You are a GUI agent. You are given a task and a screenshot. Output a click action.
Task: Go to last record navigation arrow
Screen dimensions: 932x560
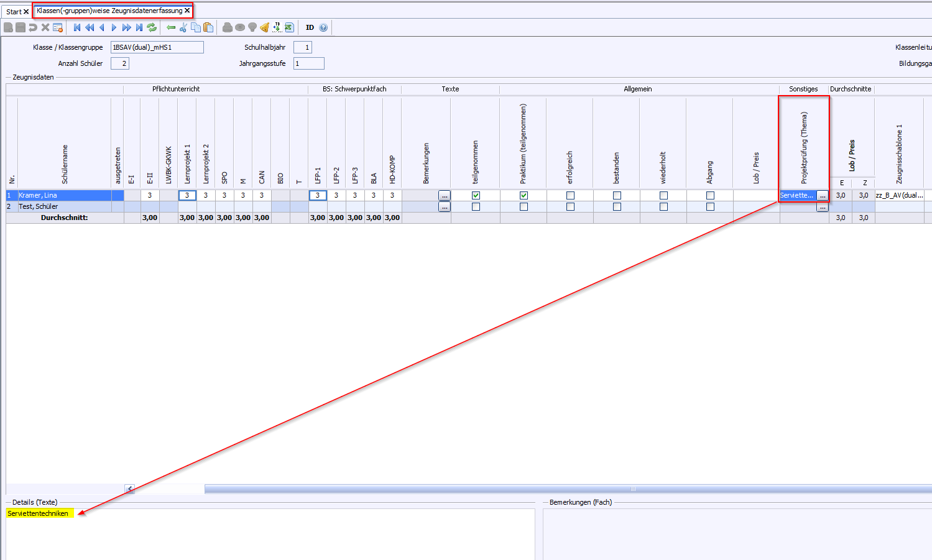139,27
